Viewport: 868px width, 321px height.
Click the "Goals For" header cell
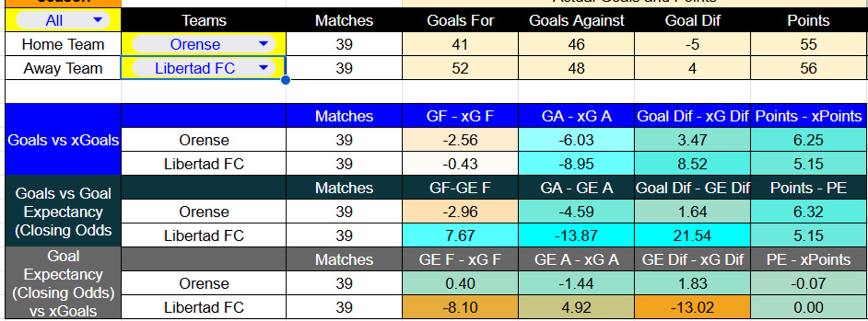tap(460, 20)
